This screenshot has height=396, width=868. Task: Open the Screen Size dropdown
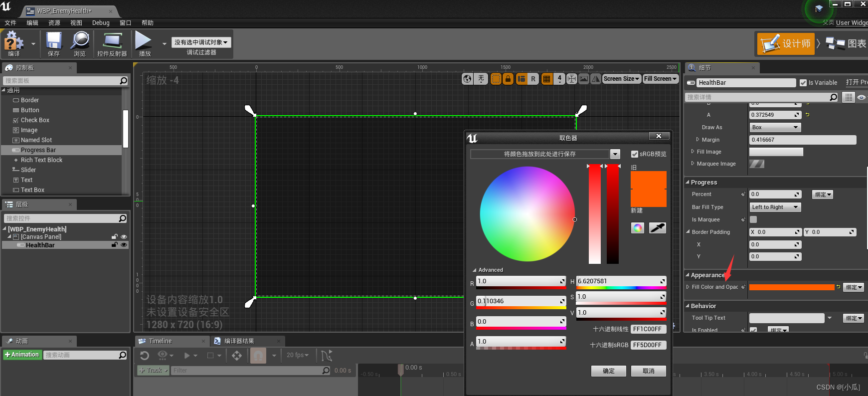621,79
